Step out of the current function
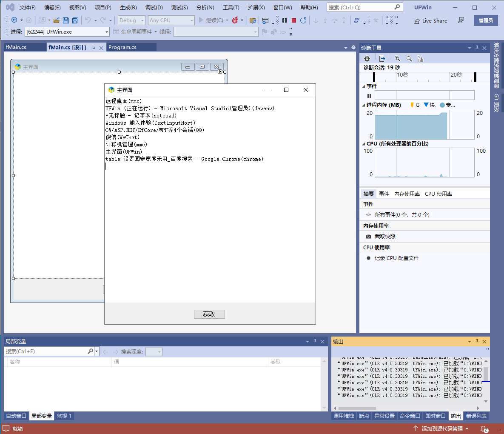Viewport: 504px width, 434px height. tap(344, 20)
